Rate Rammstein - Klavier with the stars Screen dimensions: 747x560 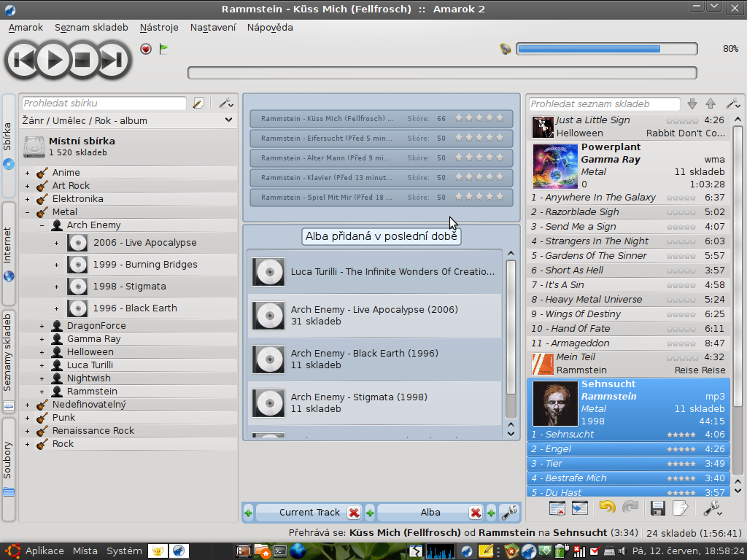[x=479, y=177]
